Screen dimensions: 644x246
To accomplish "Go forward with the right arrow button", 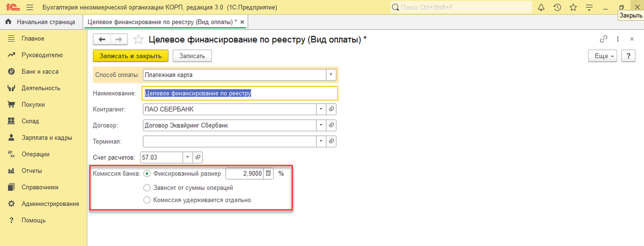I will (119, 39).
